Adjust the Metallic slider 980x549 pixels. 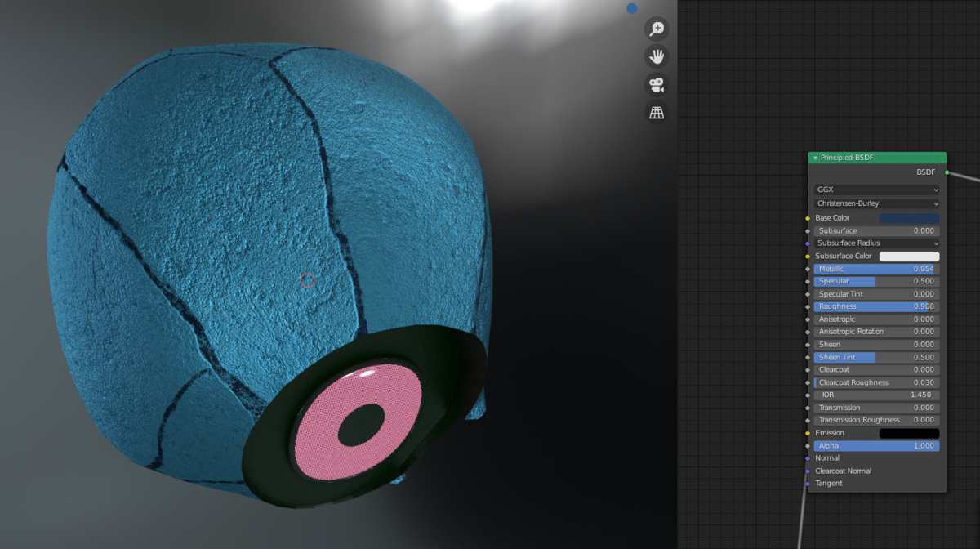(x=877, y=269)
